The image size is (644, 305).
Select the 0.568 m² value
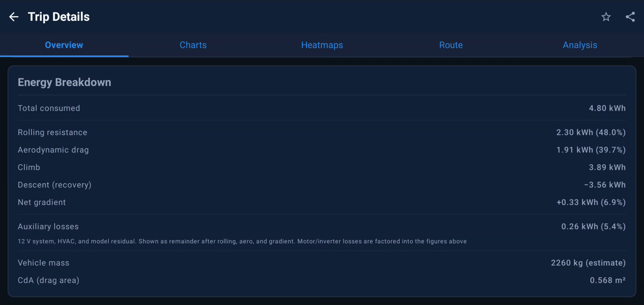coord(608,280)
